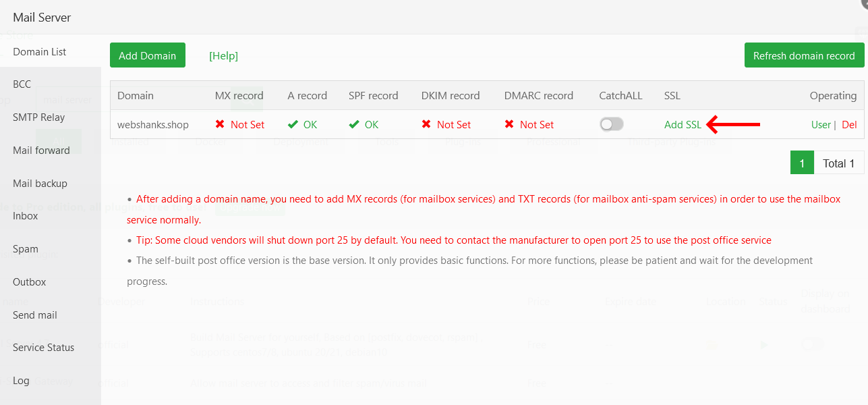Open User management for webshanks.shop
Screen dimensions: 868x405
821,125
